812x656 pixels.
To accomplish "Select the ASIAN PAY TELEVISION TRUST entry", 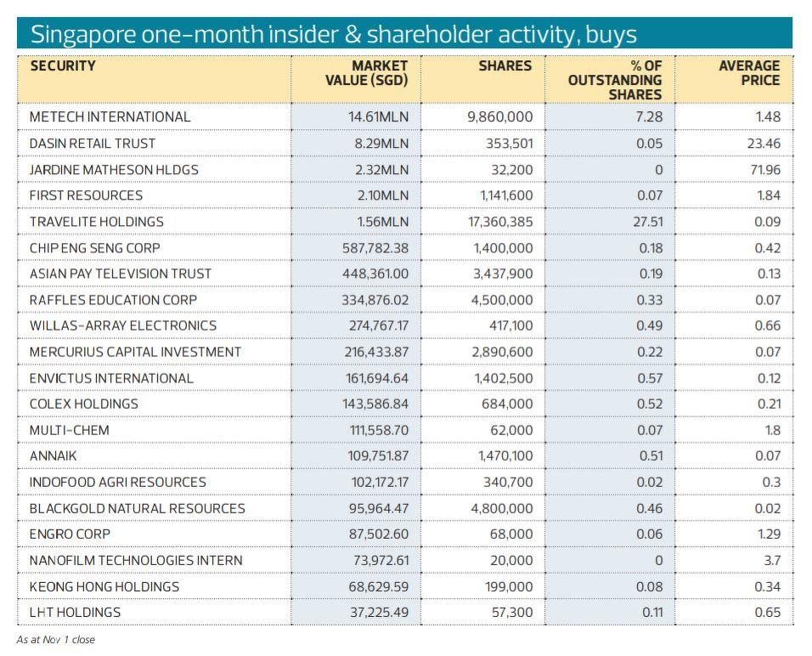I will click(x=121, y=274).
